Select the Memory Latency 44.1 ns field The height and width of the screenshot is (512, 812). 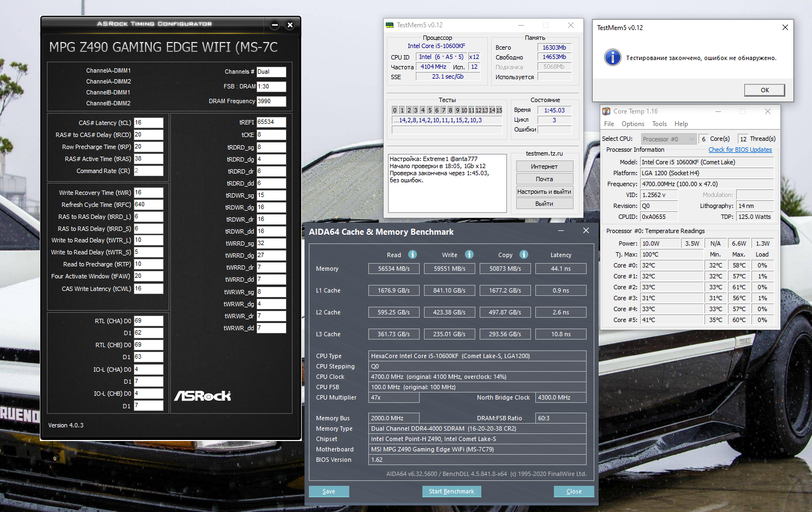561,269
